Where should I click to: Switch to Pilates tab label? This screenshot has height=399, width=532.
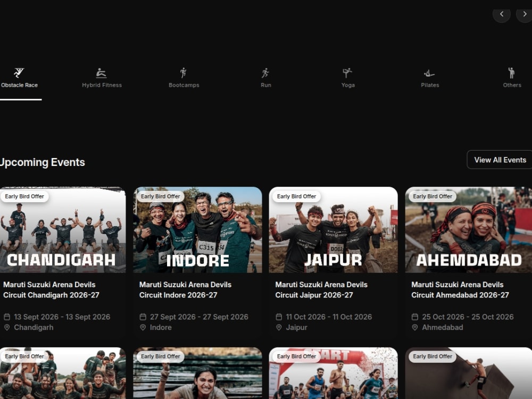coord(430,85)
